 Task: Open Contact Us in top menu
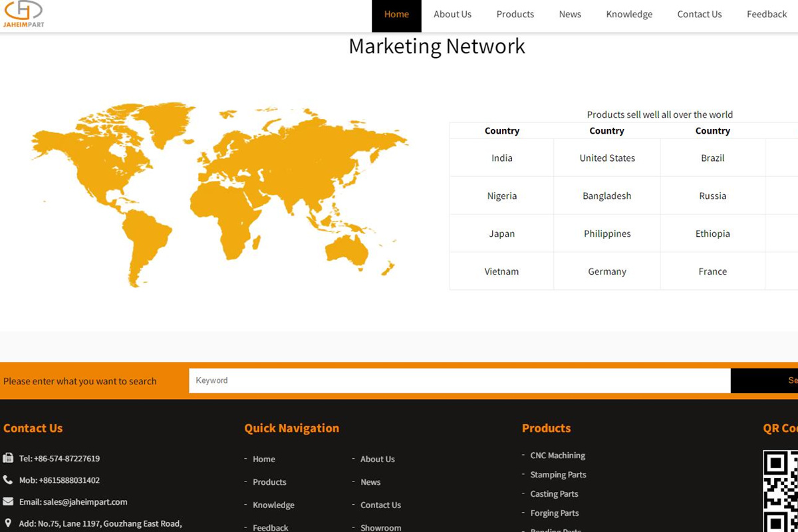click(x=699, y=15)
